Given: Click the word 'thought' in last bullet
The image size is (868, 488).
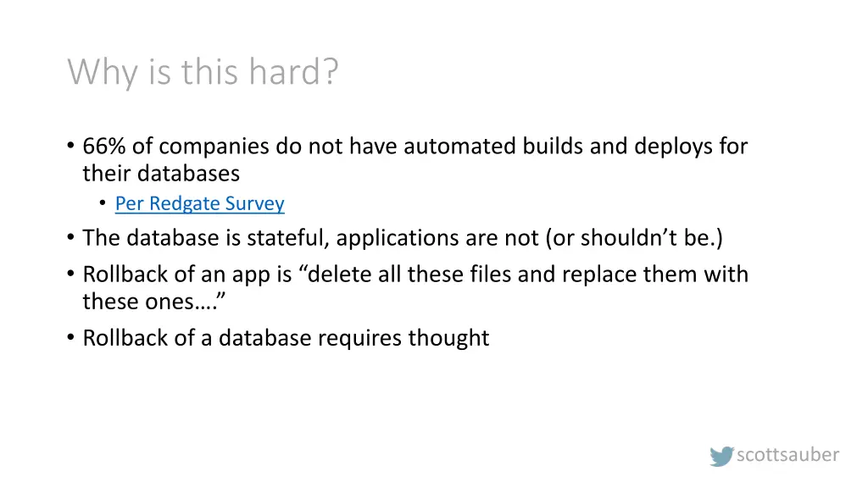Looking at the screenshot, I should pyautogui.click(x=448, y=338).
